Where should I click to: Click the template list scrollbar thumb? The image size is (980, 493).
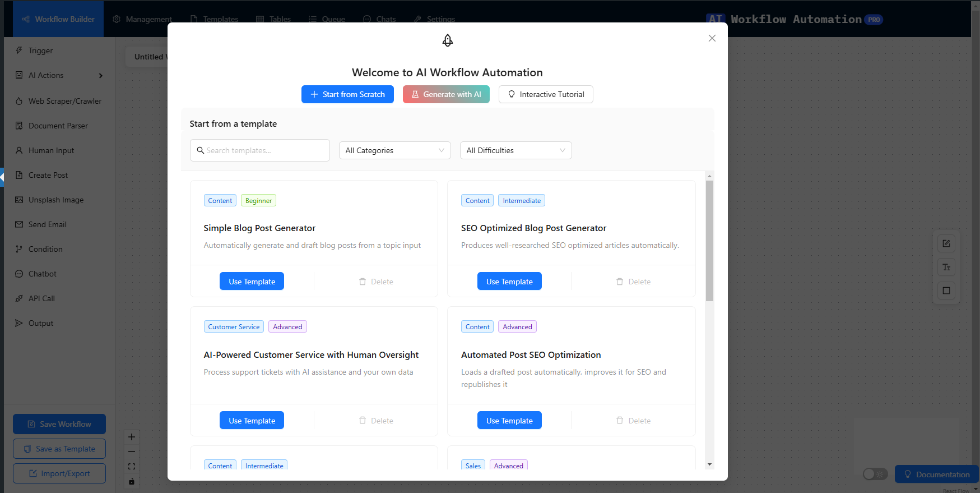[x=709, y=241]
